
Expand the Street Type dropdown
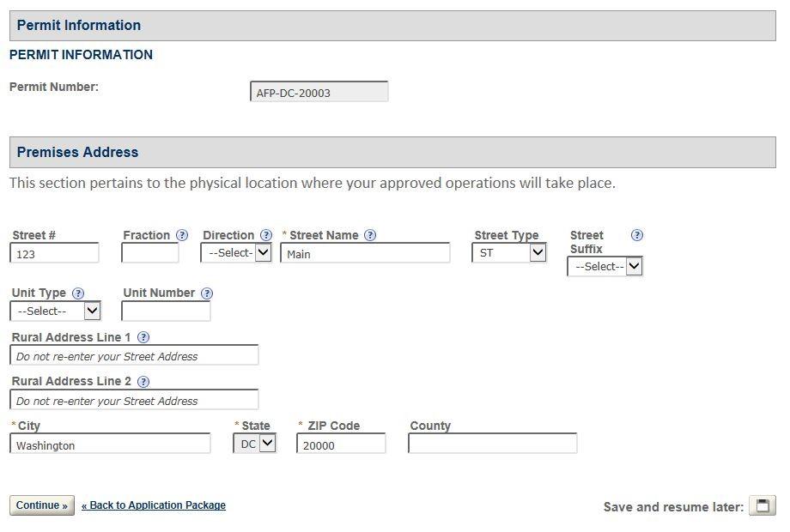coord(508,253)
